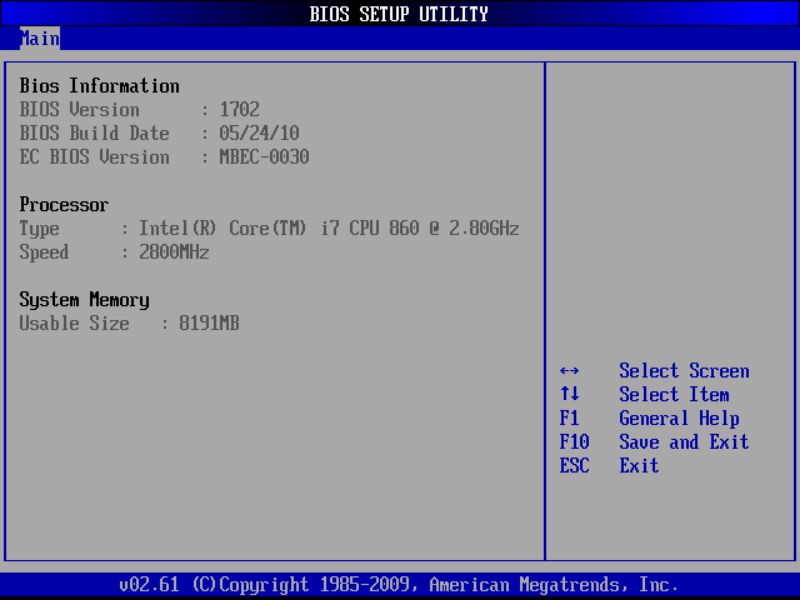Click the 8191MB memory value
The image size is (800, 600).
click(x=209, y=323)
